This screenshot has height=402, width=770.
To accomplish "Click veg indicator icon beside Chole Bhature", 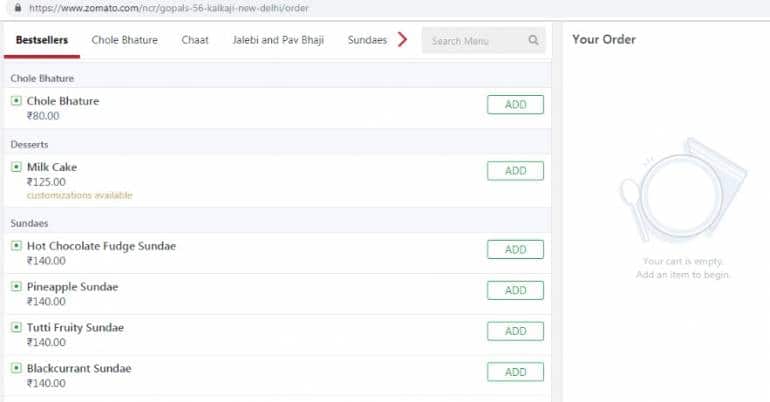I will pyautogui.click(x=16, y=101).
